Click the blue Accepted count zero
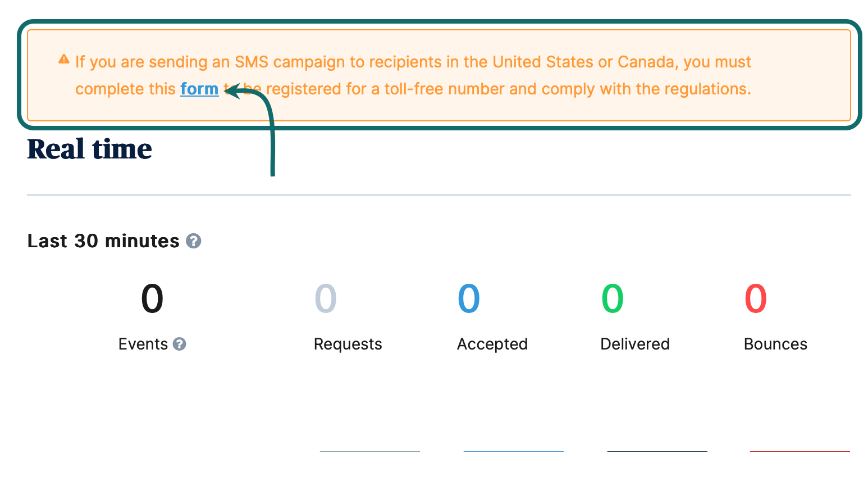The width and height of the screenshot is (868, 481). pyautogui.click(x=469, y=298)
